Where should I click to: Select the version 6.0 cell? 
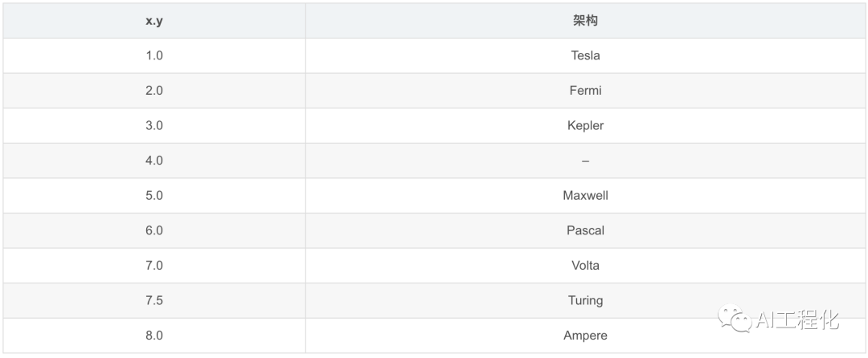[154, 230]
